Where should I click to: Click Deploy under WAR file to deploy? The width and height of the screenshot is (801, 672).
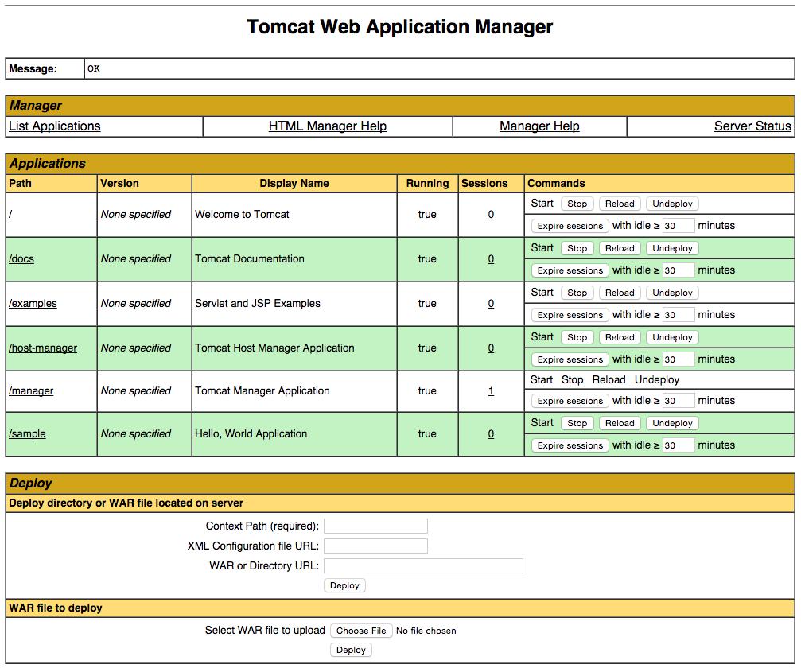pos(351,650)
